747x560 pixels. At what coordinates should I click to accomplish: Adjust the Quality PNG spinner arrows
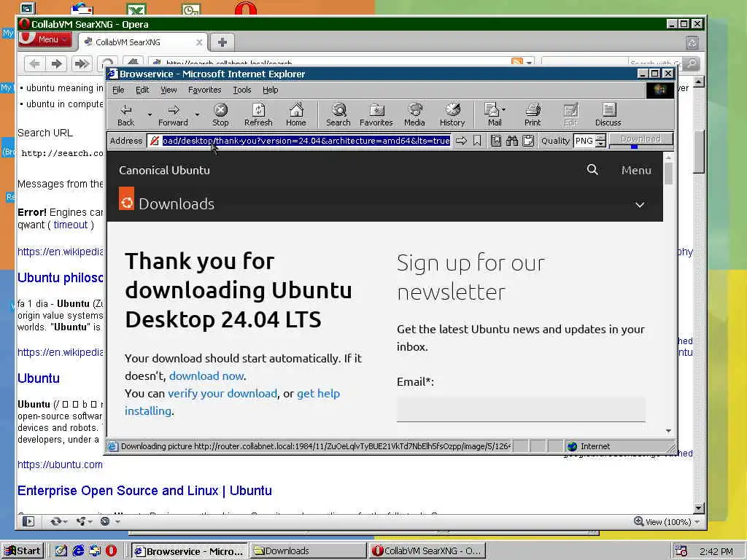click(601, 141)
